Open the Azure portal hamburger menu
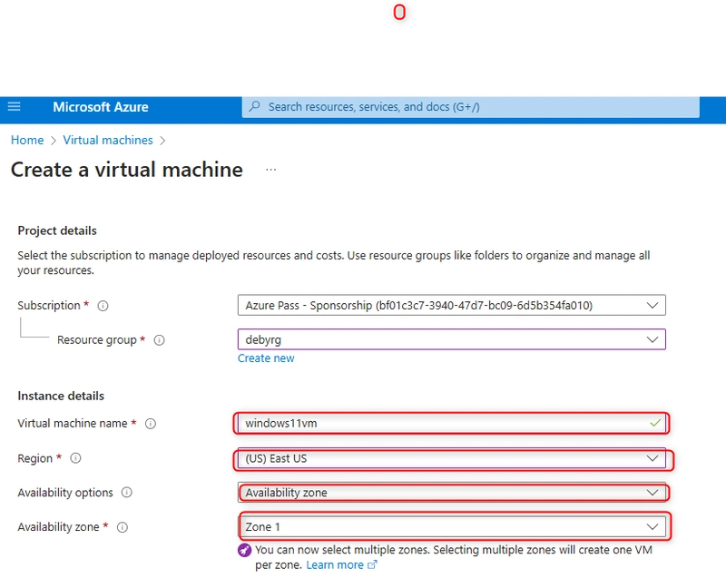726x588 pixels. pyautogui.click(x=15, y=107)
